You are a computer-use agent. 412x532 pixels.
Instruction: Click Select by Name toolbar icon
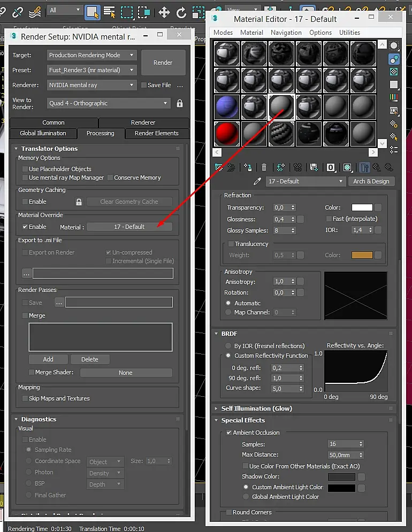[109, 12]
